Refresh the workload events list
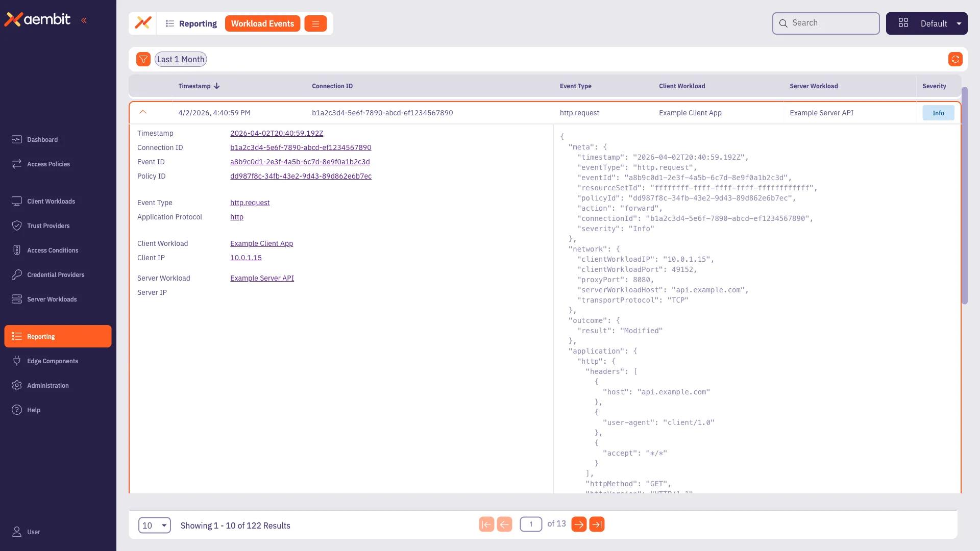Viewport: 980px width, 551px height. (x=955, y=59)
